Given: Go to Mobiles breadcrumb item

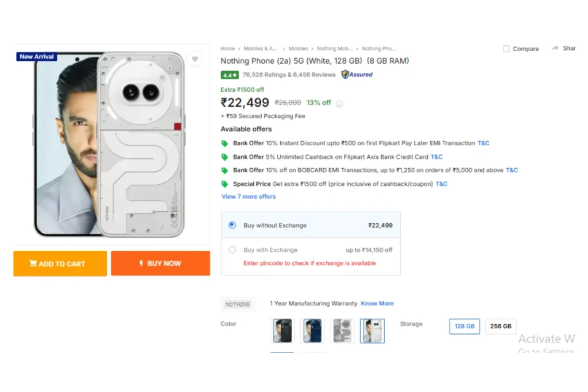Looking at the screenshot, I should point(298,49).
